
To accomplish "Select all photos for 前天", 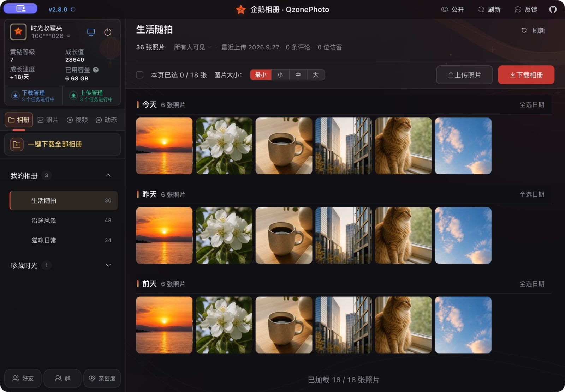I will pos(532,284).
